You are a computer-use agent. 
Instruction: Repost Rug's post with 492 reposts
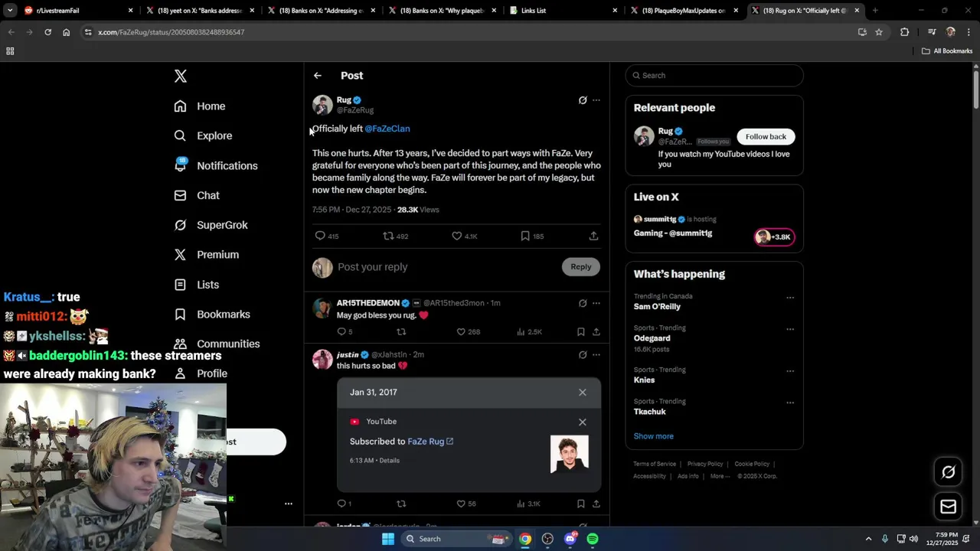pyautogui.click(x=388, y=236)
